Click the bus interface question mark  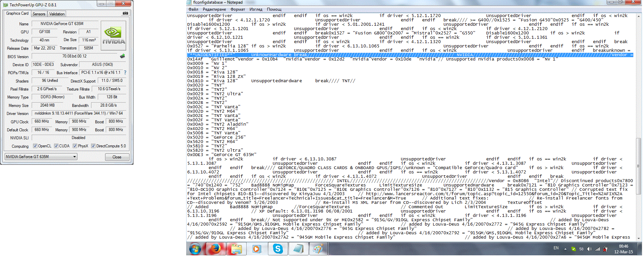125,73
